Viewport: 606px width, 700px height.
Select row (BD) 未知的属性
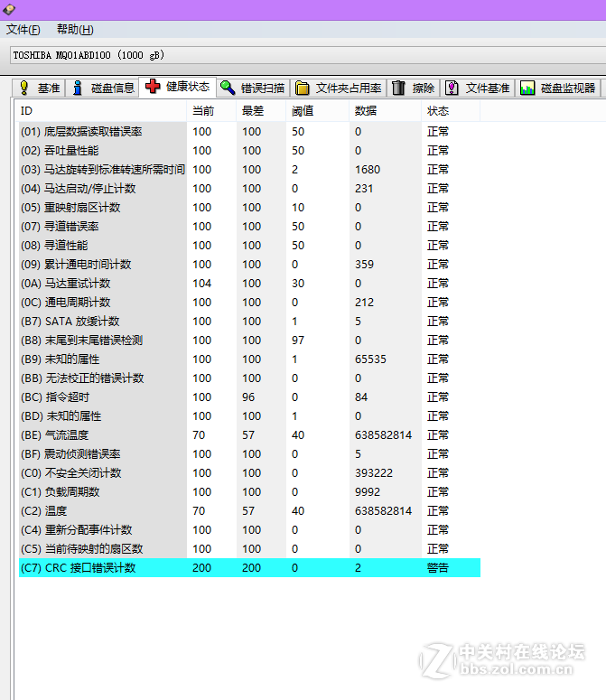click(249, 416)
